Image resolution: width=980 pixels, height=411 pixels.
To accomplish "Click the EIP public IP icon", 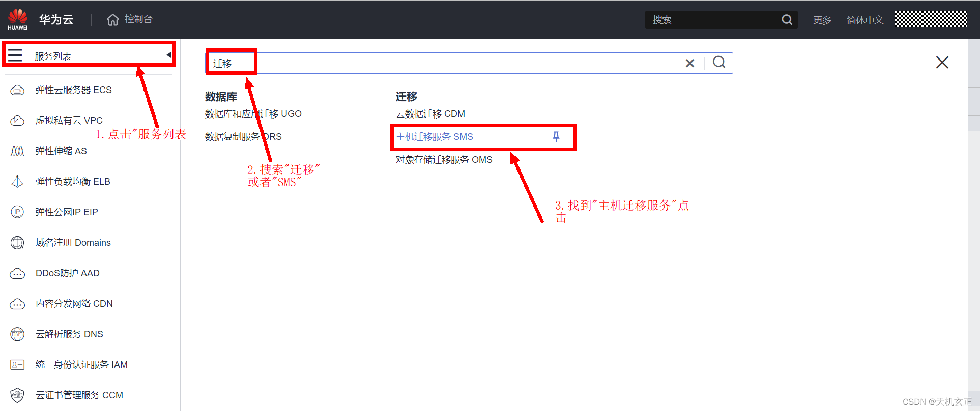I will pyautogui.click(x=17, y=212).
